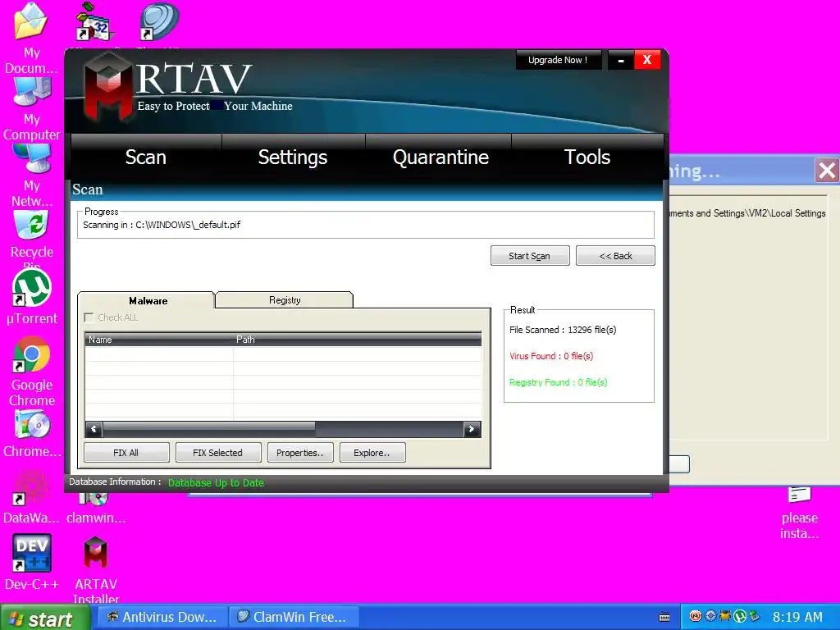This screenshot has height=630, width=840.
Task: Click the Virus Found : 0 file(s) text
Action: coord(550,356)
